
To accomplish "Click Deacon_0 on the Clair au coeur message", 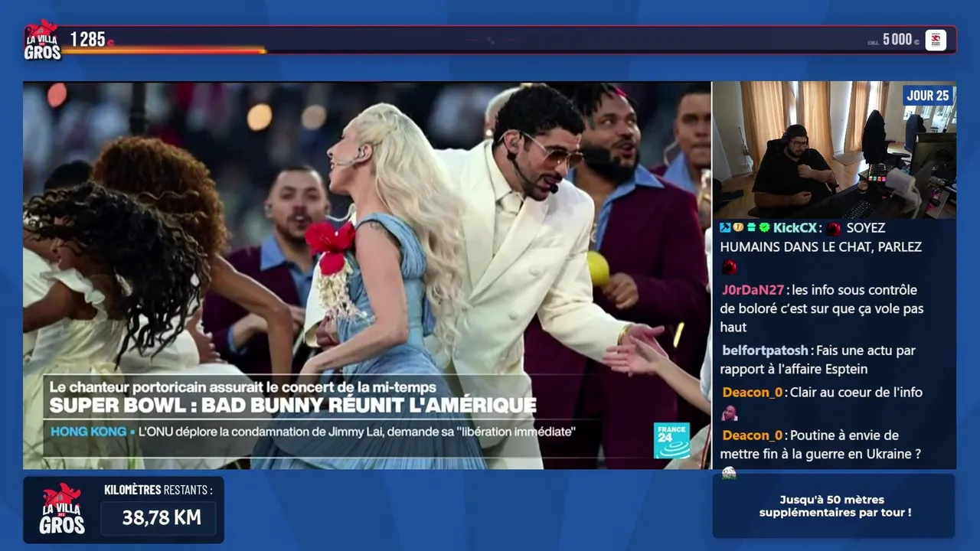I will pyautogui.click(x=753, y=393).
